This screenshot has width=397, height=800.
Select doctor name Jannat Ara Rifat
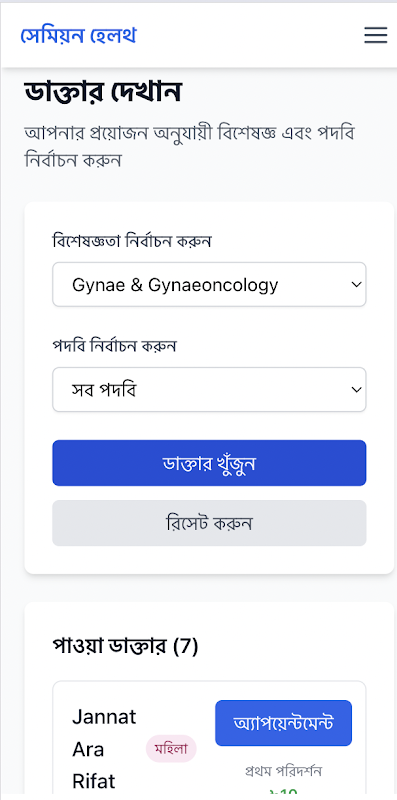tap(104, 749)
